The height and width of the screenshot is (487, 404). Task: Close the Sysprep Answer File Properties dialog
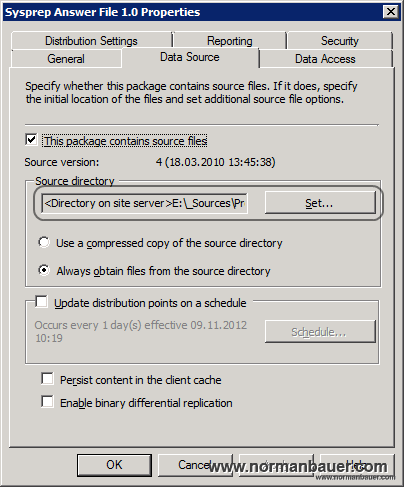[391, 12]
